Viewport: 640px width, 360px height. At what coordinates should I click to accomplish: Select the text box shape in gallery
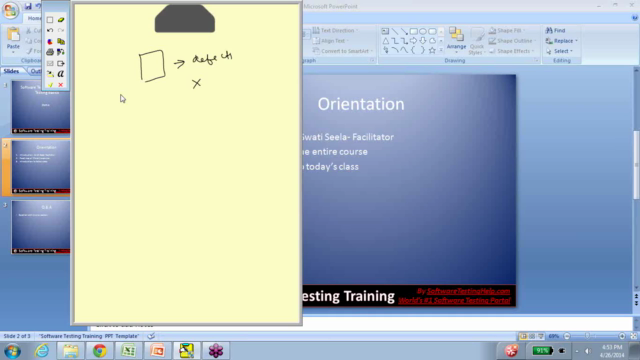(x=385, y=31)
